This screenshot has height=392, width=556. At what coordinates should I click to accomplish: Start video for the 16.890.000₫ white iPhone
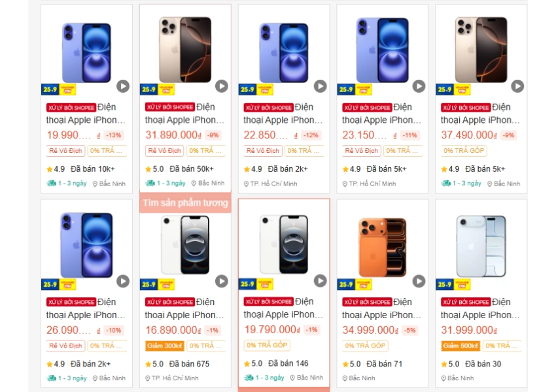(x=222, y=281)
